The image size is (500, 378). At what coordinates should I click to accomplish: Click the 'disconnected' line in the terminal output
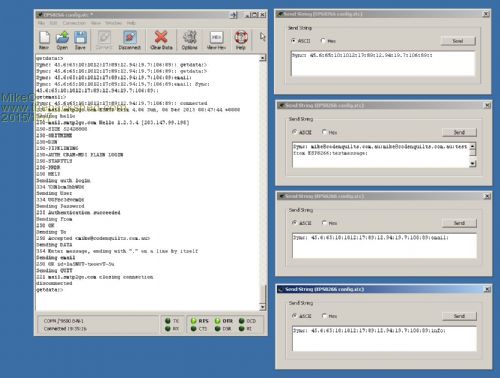[x=54, y=283]
